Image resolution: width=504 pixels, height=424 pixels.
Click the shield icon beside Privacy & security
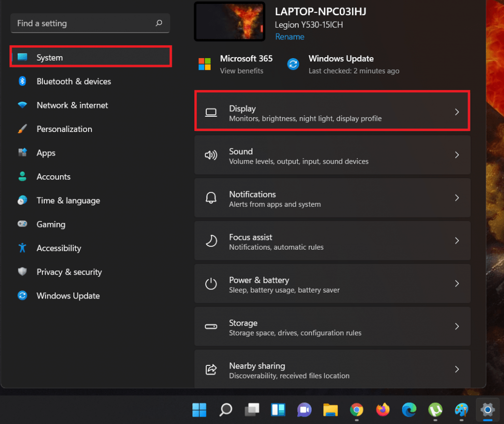click(x=22, y=271)
